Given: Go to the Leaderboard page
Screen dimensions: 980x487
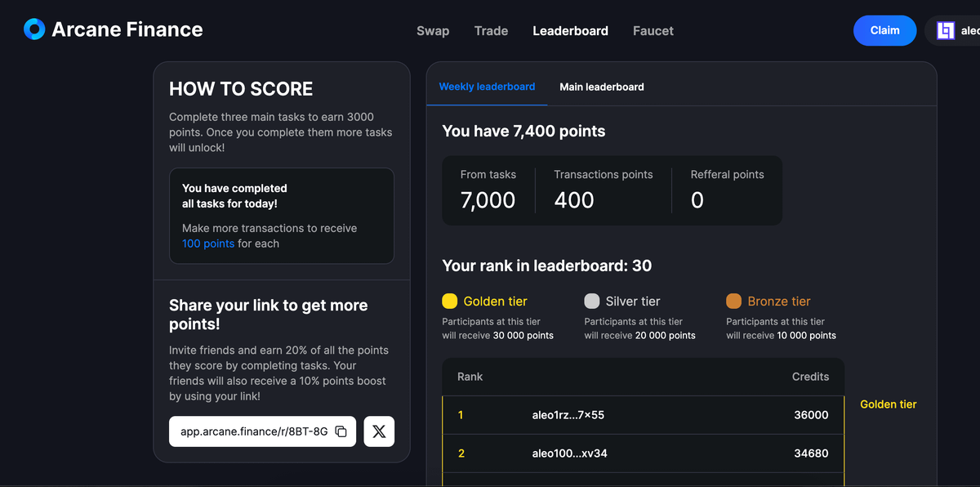Looking at the screenshot, I should [570, 30].
